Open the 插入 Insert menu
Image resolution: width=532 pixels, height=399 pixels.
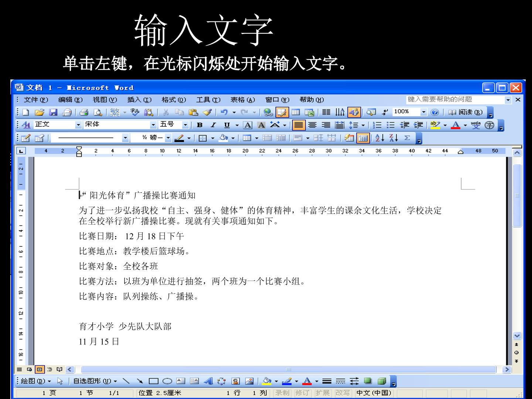(x=139, y=100)
